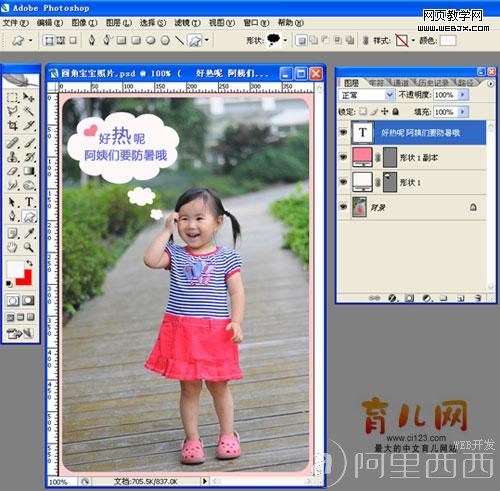Viewport: 500px width, 491px height.
Task: Toggle visibility of 形状 1 layer
Action: pos(343,182)
